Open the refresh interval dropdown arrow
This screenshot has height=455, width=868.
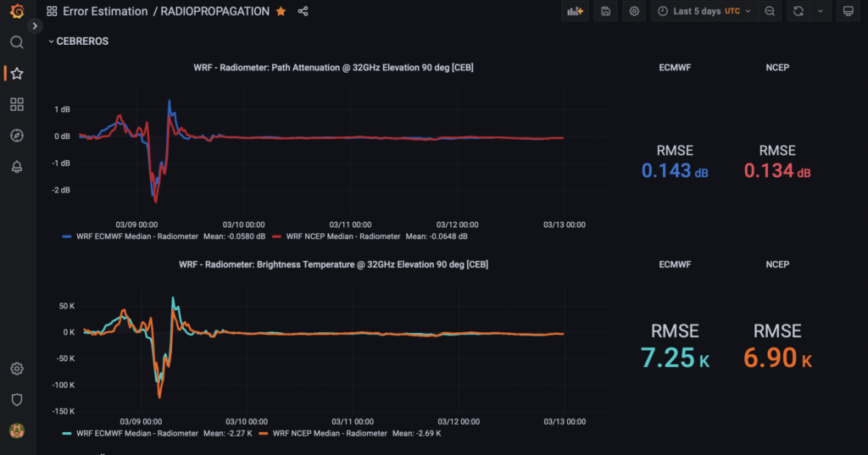click(821, 11)
